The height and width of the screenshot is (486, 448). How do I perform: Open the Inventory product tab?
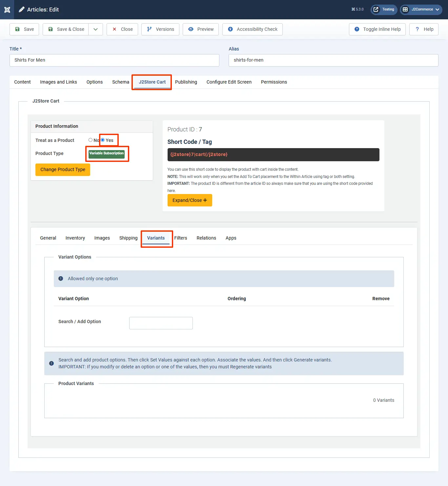pyautogui.click(x=75, y=238)
